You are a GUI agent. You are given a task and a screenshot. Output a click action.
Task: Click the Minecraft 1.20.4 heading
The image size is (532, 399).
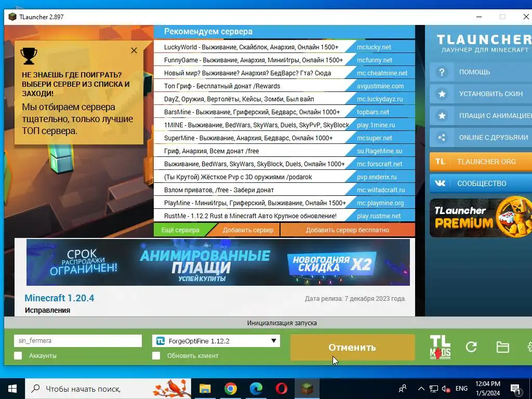tap(59, 298)
